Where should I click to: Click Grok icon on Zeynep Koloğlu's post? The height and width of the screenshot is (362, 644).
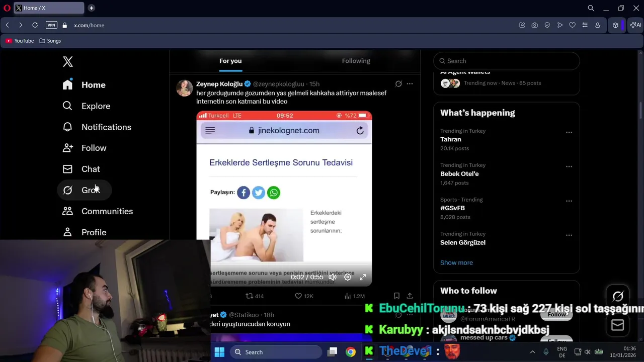[398, 84]
